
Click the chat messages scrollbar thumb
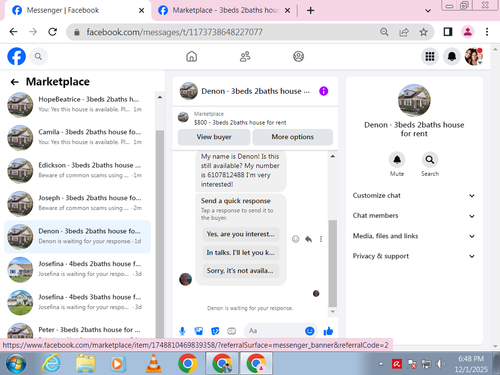[332, 263]
